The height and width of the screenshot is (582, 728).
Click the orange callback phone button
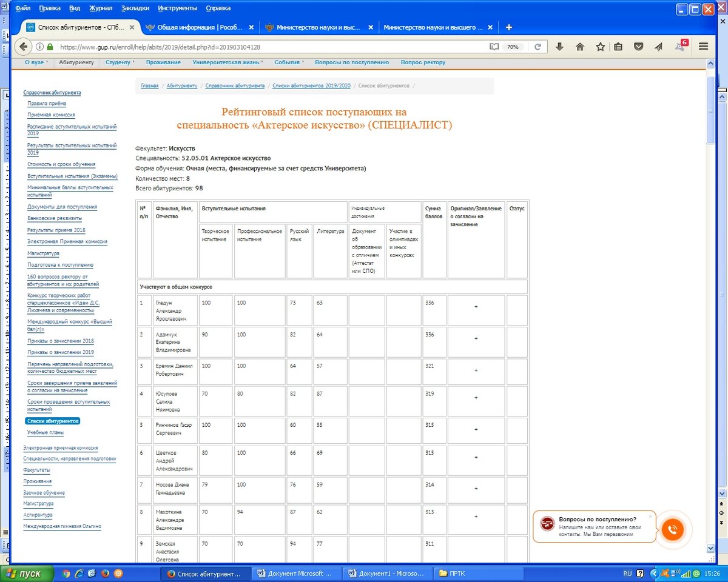(x=672, y=529)
